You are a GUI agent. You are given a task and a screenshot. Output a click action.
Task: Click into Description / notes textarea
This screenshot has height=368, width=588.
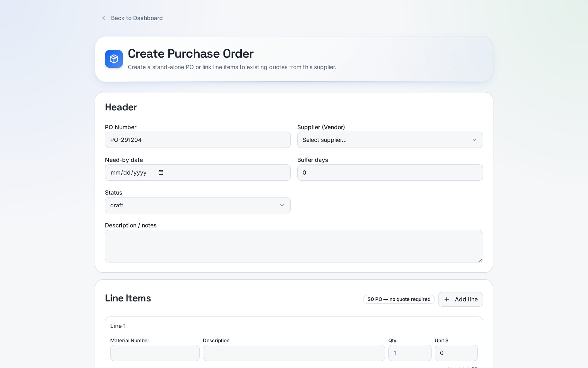(x=294, y=246)
